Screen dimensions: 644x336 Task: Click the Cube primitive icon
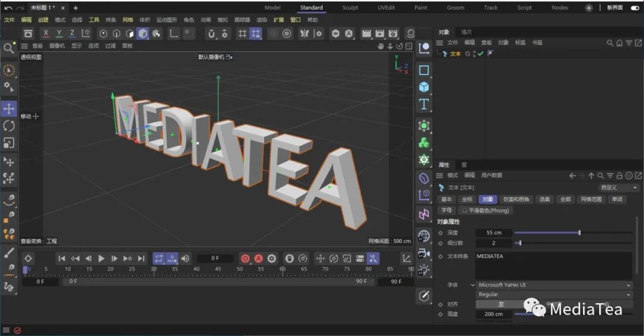coord(424,87)
